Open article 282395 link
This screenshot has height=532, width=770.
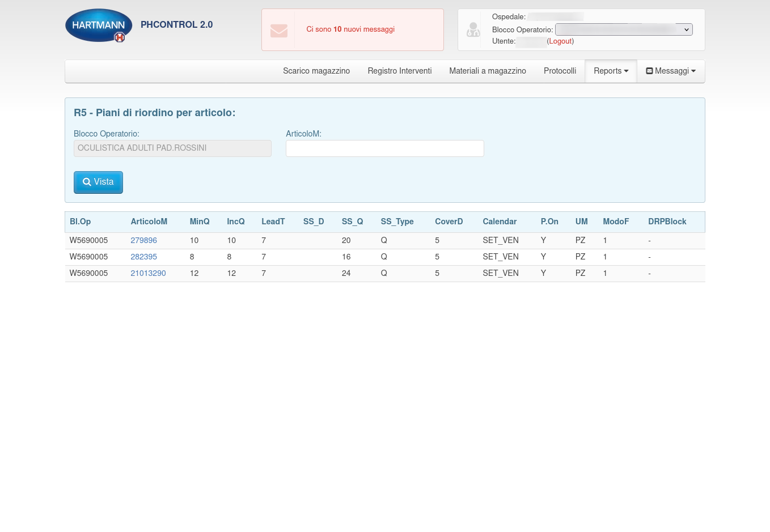coord(143,257)
